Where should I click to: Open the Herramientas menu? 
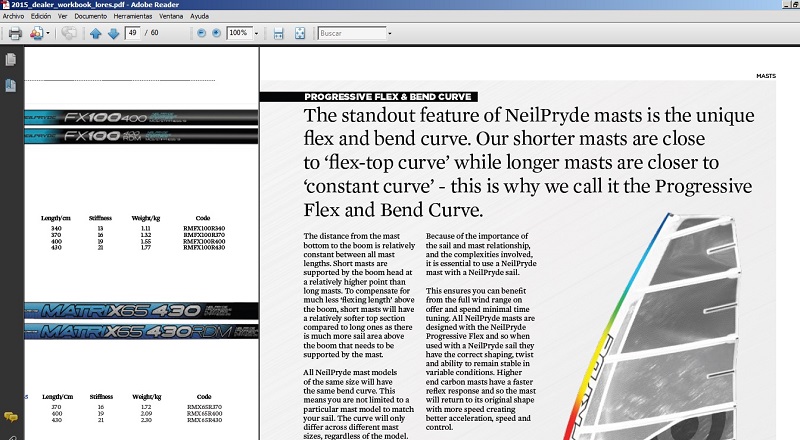click(x=133, y=16)
